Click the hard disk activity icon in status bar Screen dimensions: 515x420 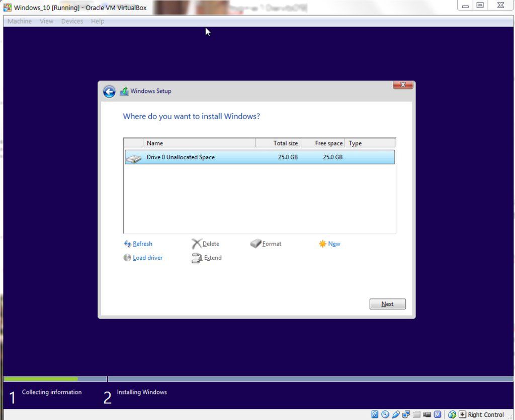[375, 414]
